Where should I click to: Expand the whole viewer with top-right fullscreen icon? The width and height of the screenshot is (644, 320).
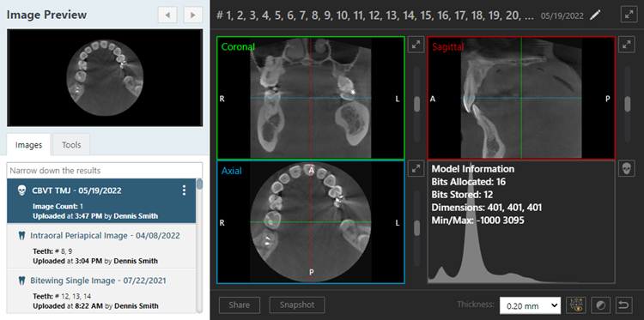point(629,15)
